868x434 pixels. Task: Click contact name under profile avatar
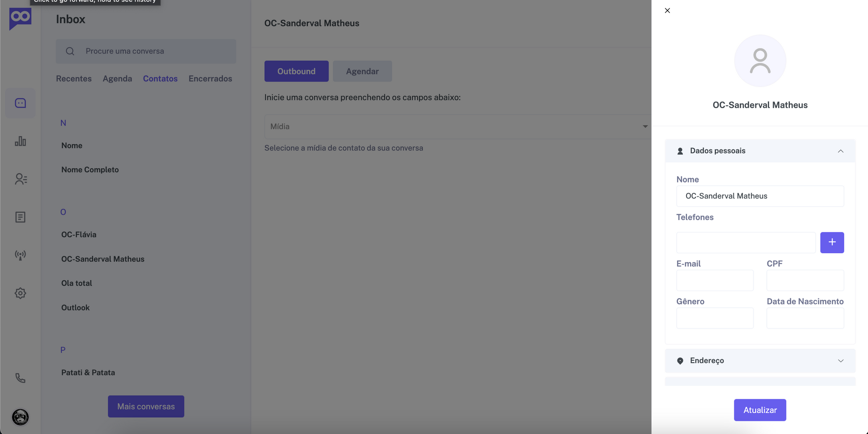(x=760, y=105)
